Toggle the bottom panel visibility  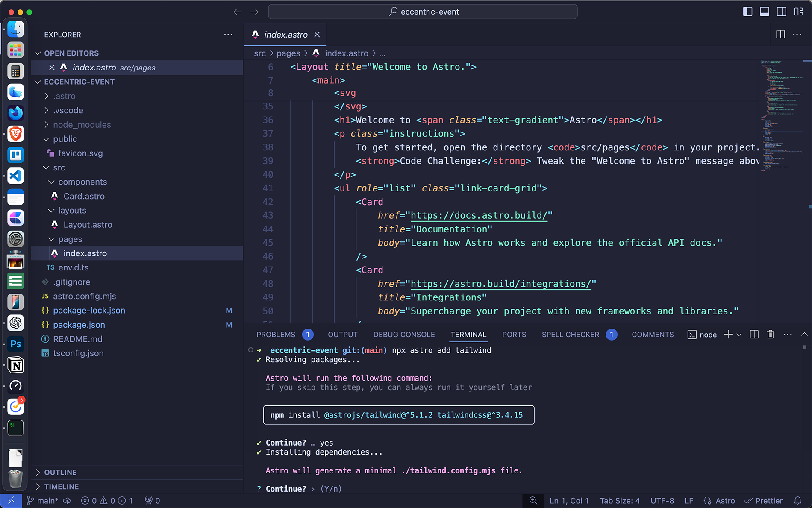(765, 12)
